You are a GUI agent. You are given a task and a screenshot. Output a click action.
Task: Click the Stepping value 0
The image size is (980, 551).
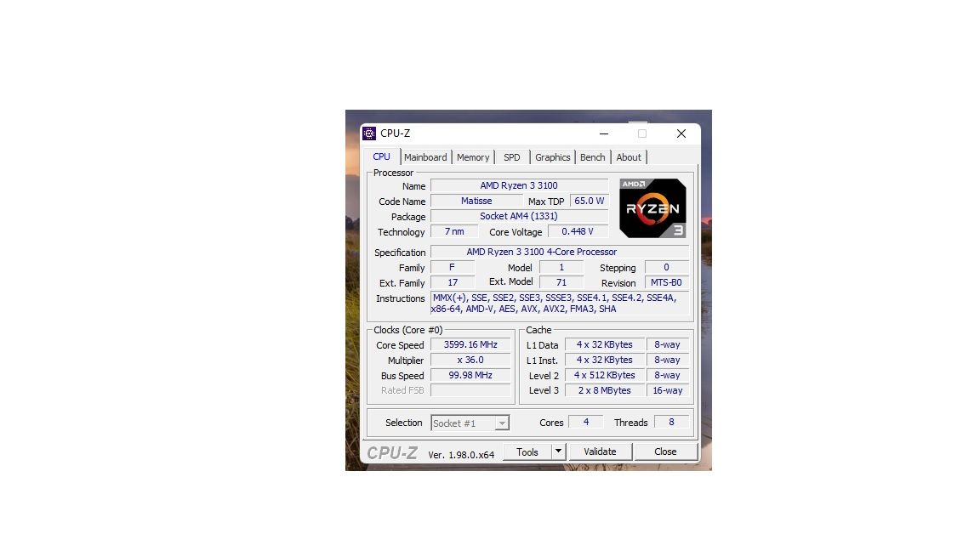click(x=666, y=267)
